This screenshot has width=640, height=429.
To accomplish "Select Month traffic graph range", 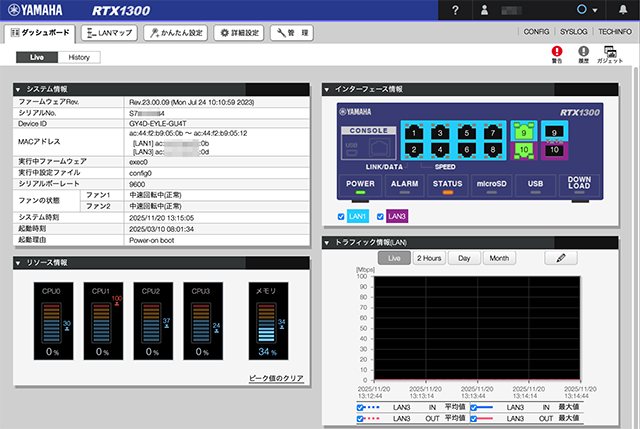I will point(499,258).
